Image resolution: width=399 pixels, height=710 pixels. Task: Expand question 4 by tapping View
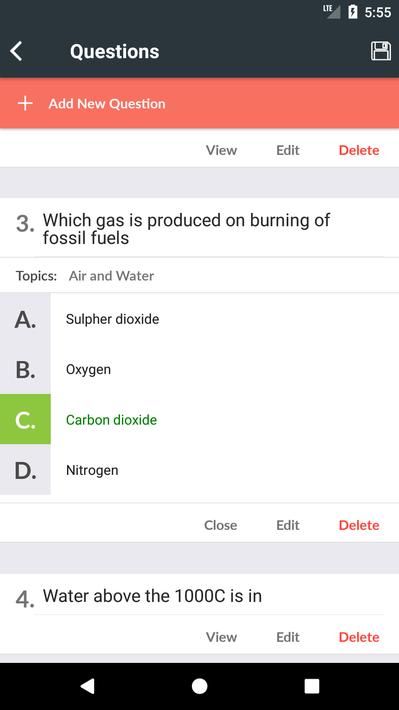pos(221,637)
